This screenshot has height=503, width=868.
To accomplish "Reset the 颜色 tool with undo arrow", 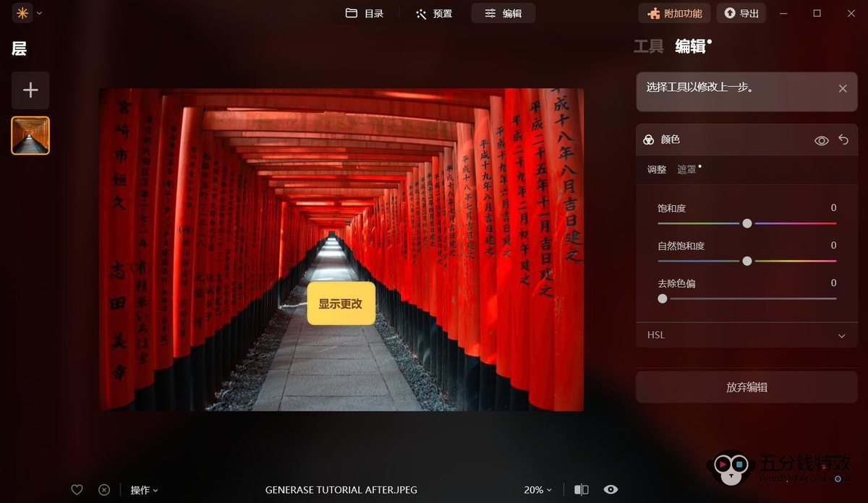I will [843, 140].
